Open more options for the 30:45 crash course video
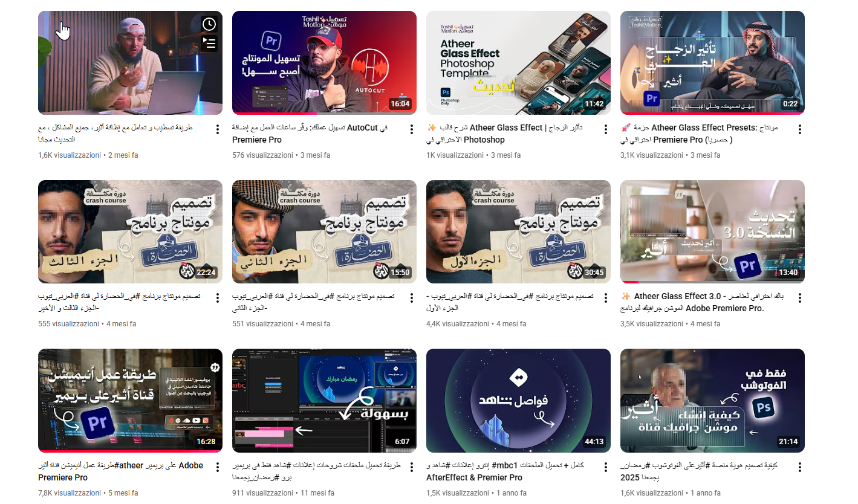 pos(605,299)
